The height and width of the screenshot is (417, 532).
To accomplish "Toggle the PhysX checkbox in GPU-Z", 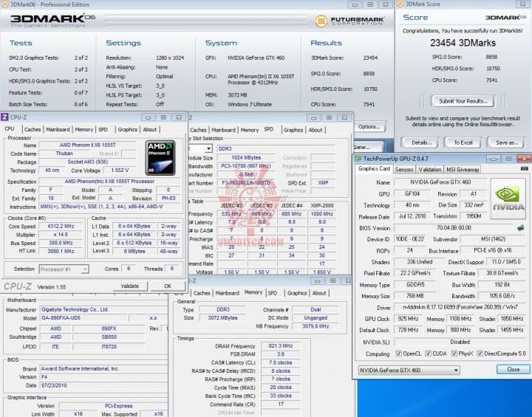I will 454,354.
